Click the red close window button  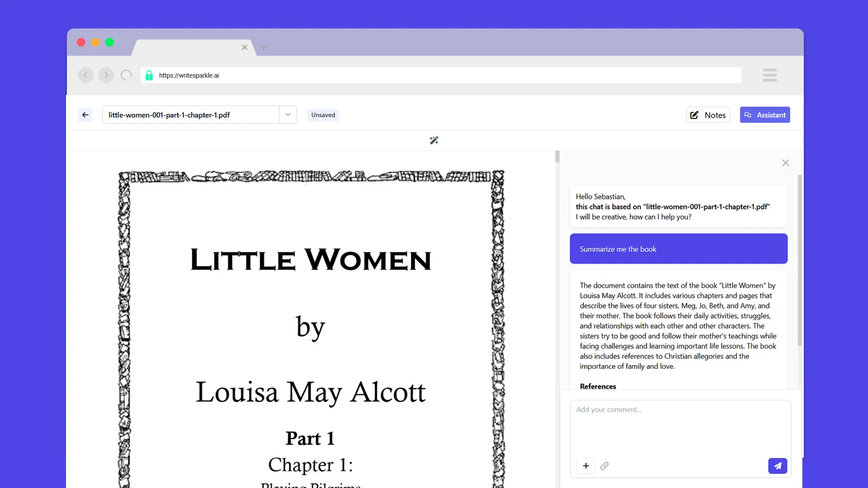(x=81, y=42)
